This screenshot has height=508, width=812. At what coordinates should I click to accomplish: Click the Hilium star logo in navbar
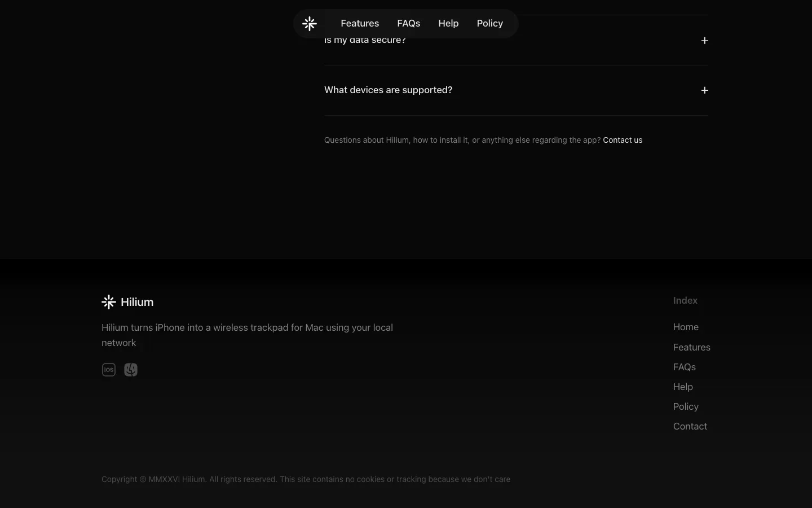pyautogui.click(x=310, y=24)
